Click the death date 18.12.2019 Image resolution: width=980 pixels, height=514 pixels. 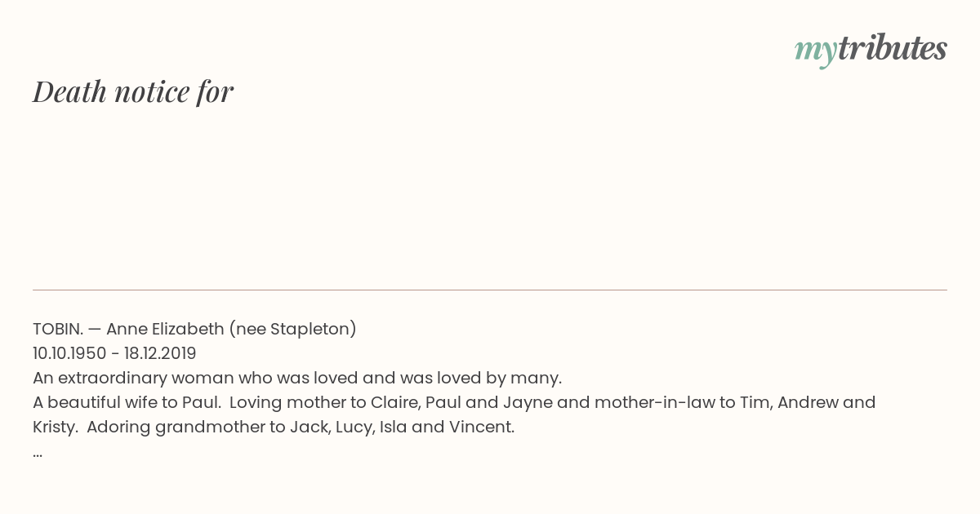tap(160, 353)
